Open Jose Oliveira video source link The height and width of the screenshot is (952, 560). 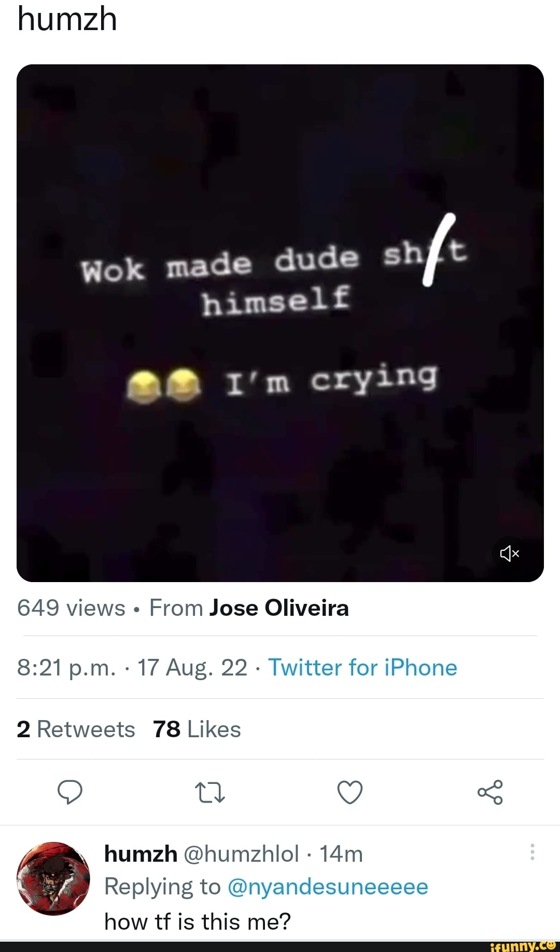279,608
